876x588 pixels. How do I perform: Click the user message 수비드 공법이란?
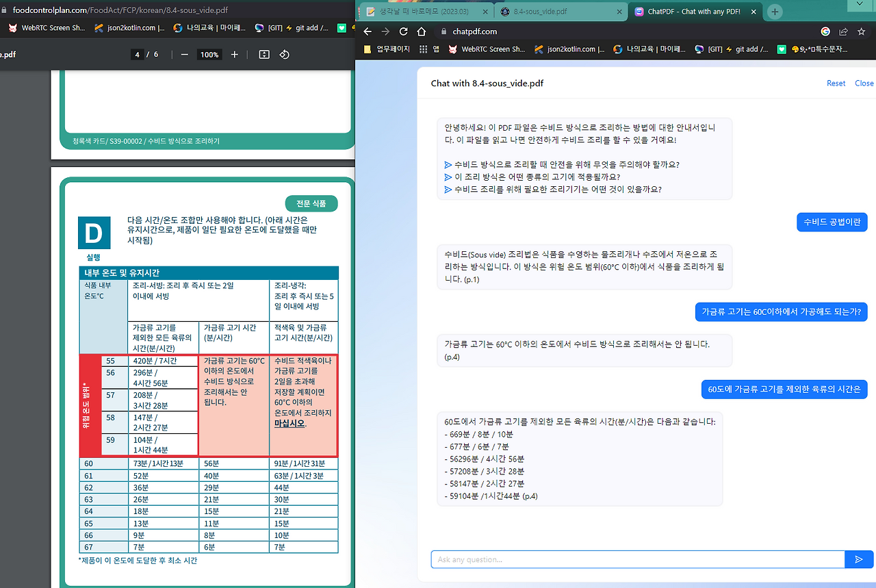pyautogui.click(x=832, y=222)
